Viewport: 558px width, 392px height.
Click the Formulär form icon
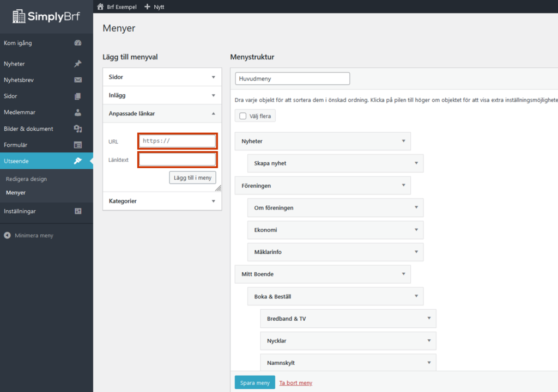point(78,145)
